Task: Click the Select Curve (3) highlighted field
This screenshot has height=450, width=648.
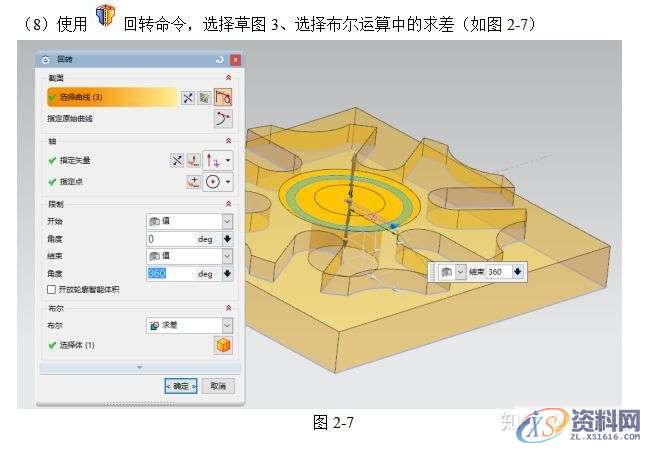Action: [x=112, y=98]
